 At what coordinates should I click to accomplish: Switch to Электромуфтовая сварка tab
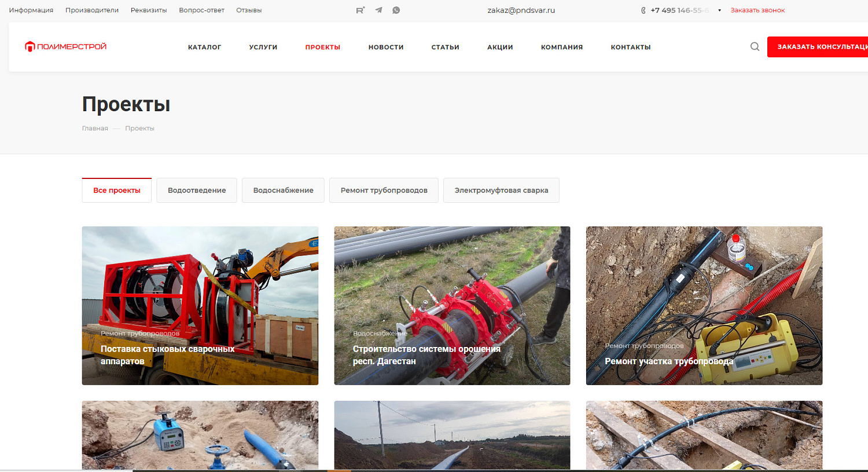pyautogui.click(x=501, y=191)
